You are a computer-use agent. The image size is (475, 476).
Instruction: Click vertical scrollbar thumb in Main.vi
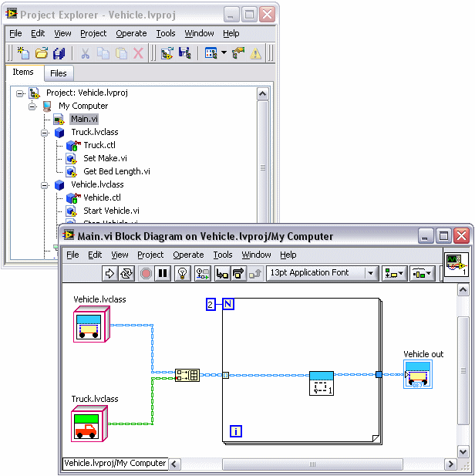click(463, 370)
